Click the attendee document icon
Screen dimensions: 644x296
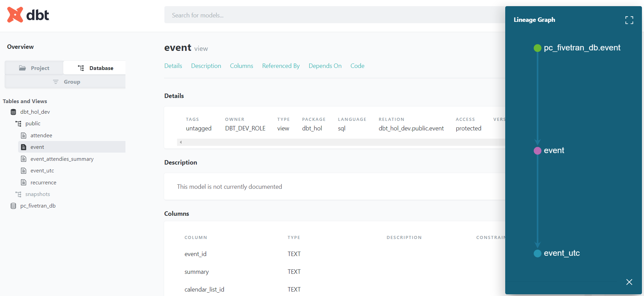click(24, 136)
